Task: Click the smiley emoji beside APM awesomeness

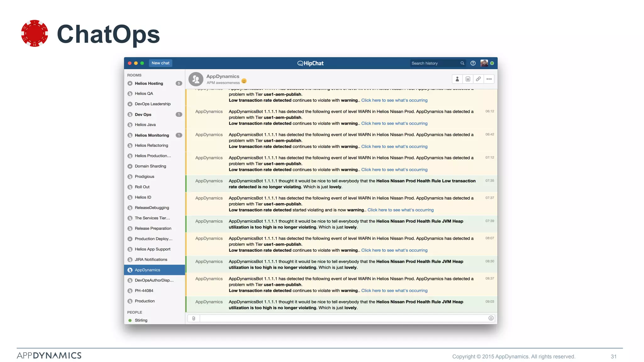Action: 244,81
